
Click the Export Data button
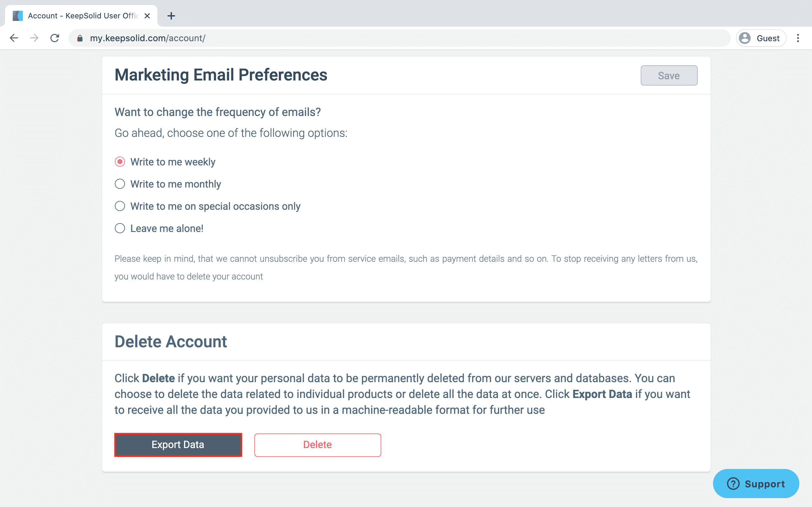coord(178,445)
